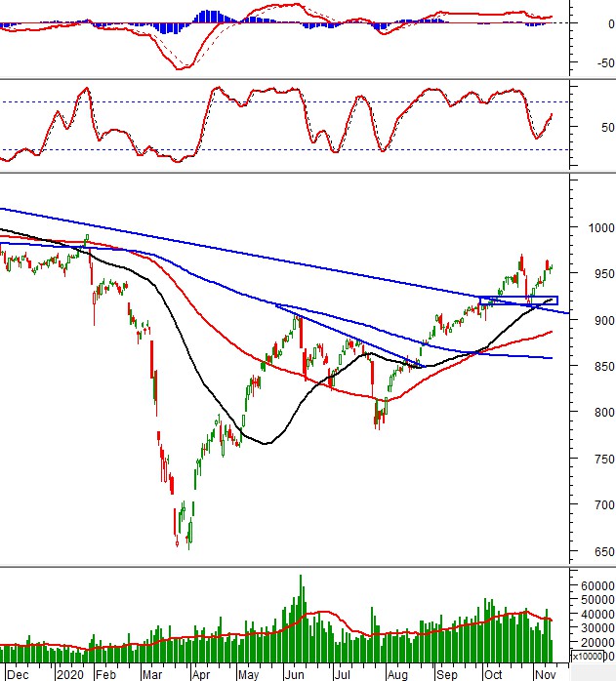Click the blue rectangle box near 920
Screen dimensions: 616x681
coord(518,300)
